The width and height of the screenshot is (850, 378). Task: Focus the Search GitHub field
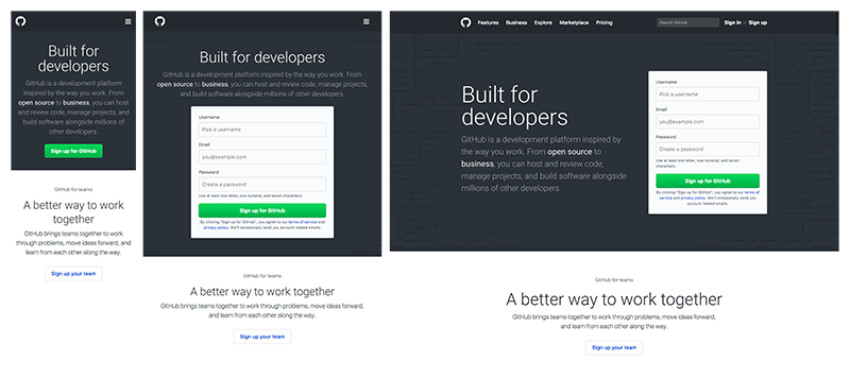688,23
